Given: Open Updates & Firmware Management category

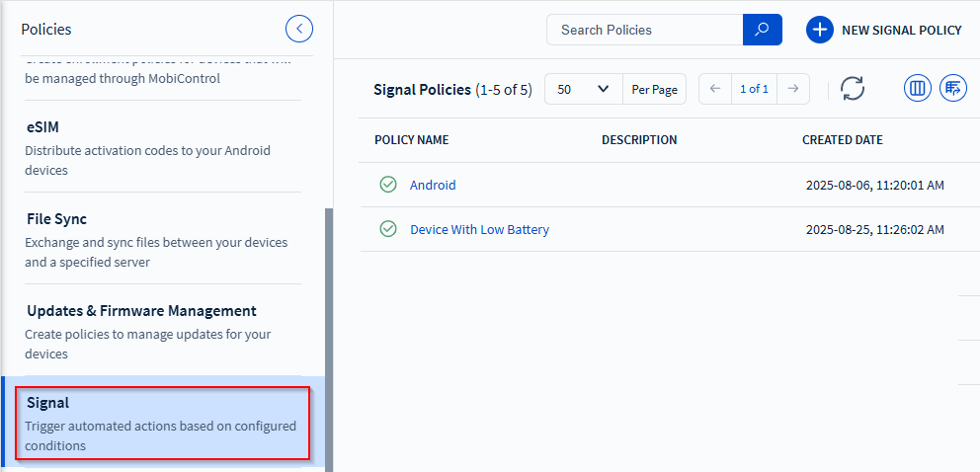Looking at the screenshot, I should [x=161, y=331].
